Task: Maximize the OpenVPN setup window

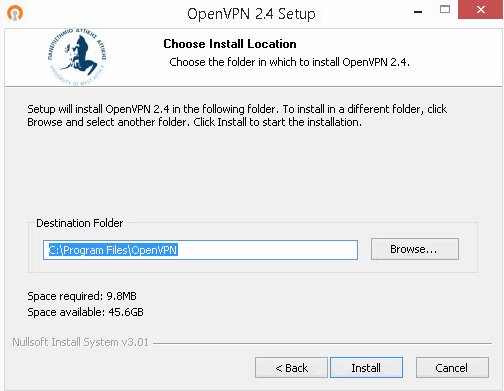Action: 445,9
